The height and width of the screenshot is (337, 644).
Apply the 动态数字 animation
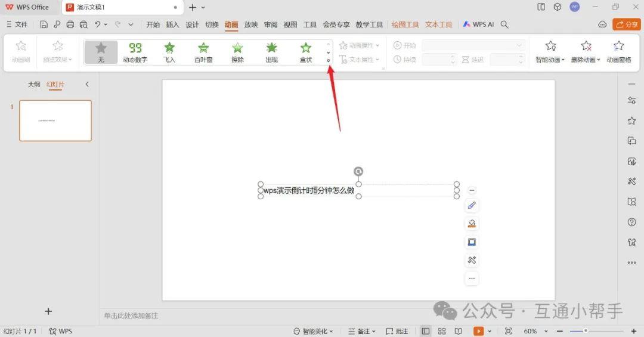tap(135, 52)
